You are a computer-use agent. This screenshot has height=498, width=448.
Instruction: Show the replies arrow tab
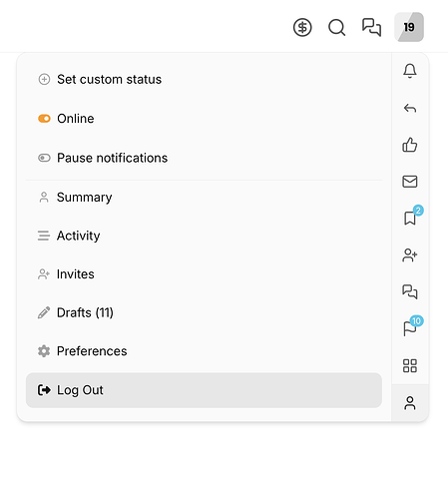coord(410,108)
